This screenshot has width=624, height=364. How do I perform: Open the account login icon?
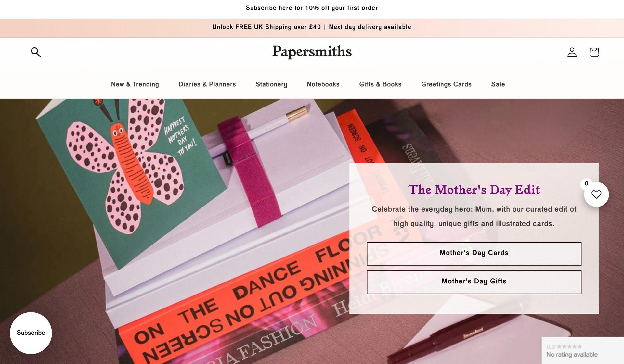coord(572,52)
